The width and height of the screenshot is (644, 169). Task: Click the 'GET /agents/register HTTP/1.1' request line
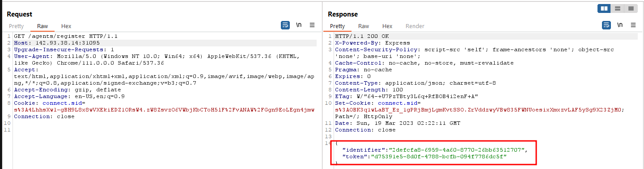pyautogui.click(x=65, y=36)
